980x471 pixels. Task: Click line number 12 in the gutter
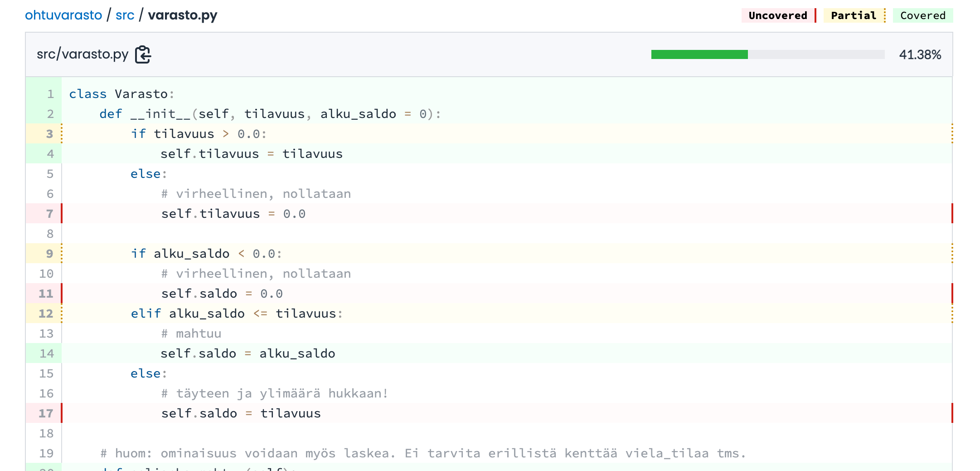click(x=46, y=314)
